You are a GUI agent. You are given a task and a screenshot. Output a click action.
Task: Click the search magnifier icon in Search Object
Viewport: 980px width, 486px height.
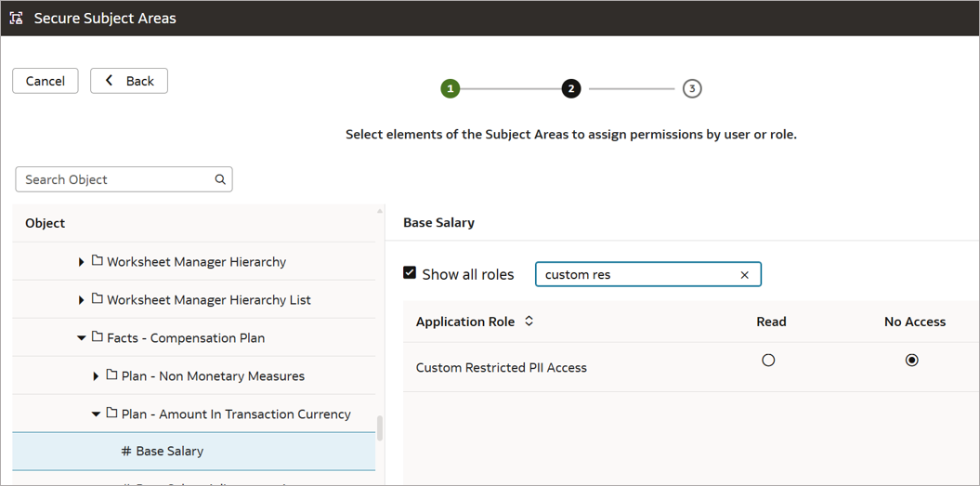click(220, 179)
